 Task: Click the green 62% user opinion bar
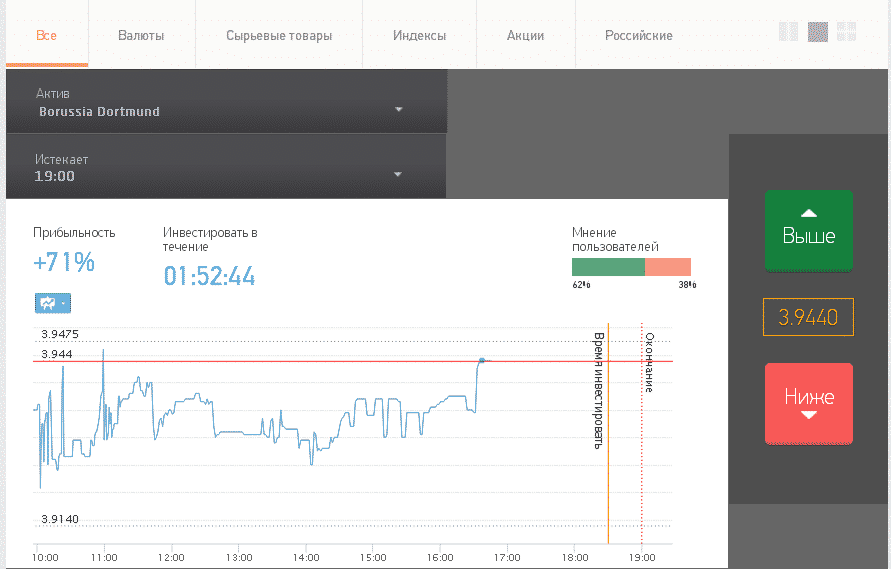point(608,267)
